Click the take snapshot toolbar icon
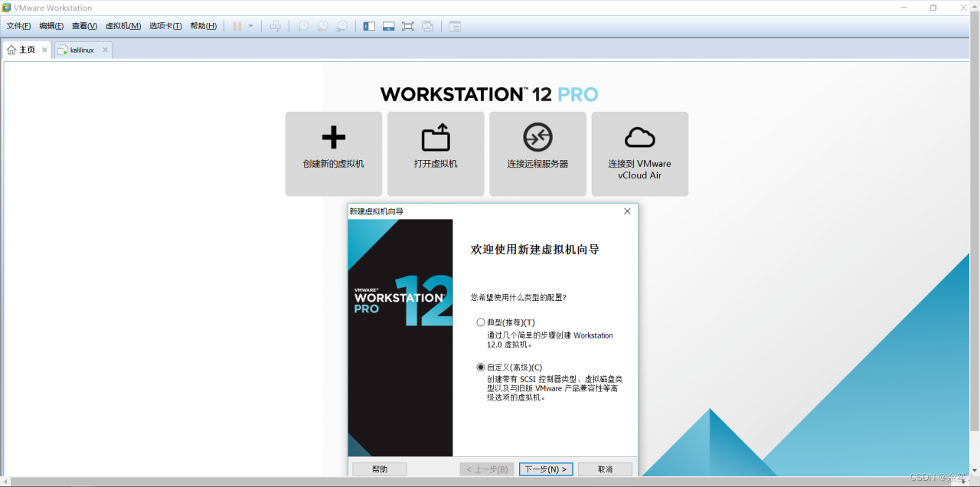 (303, 26)
